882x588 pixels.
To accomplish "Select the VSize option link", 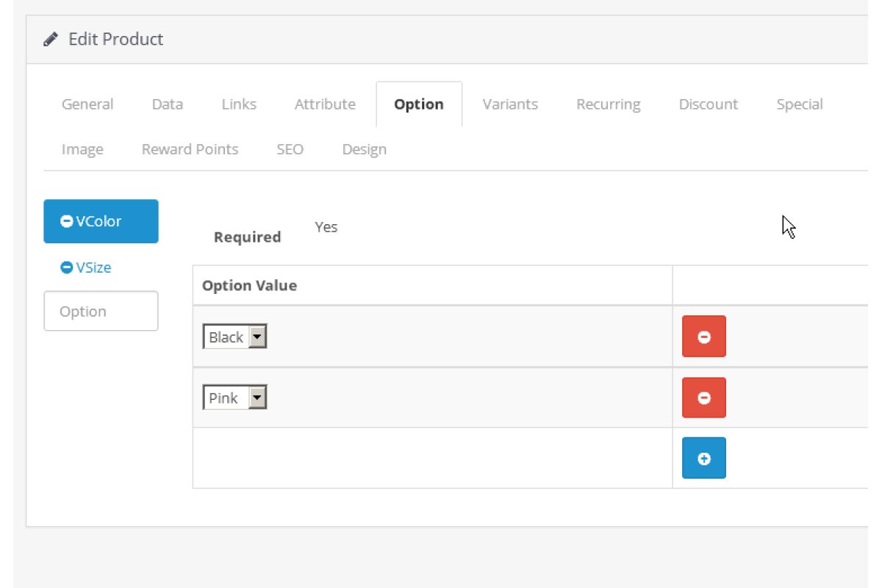I will point(93,268).
